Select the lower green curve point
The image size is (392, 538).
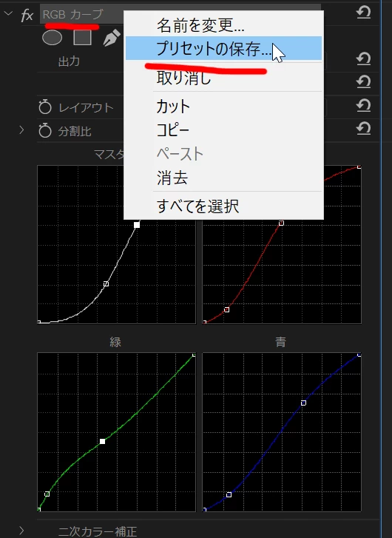[x=47, y=494]
